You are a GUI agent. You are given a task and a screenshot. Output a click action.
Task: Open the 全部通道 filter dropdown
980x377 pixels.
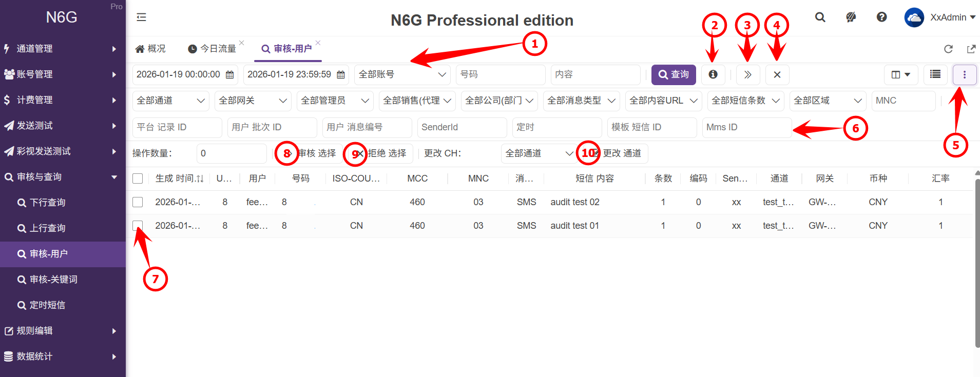click(x=171, y=101)
